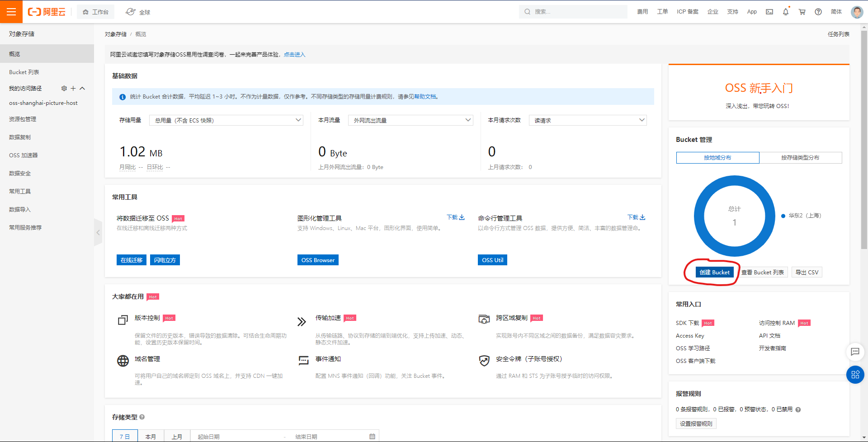Click the 版本控制 icon
Viewport: 868px width, 442px height.
point(123,320)
